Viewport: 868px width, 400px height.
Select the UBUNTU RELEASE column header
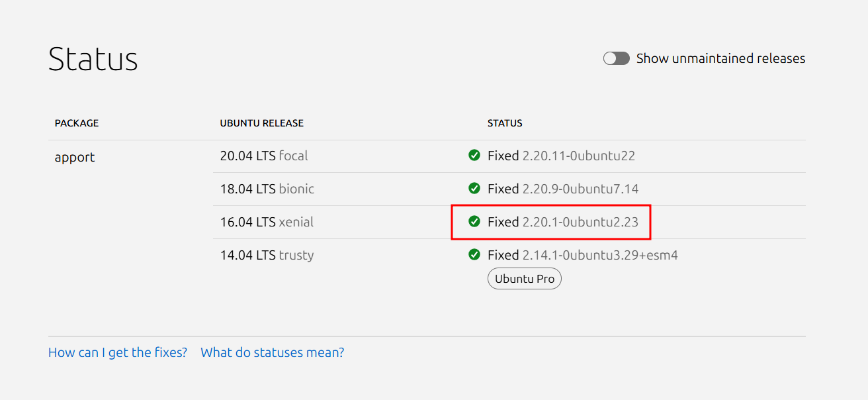[262, 123]
